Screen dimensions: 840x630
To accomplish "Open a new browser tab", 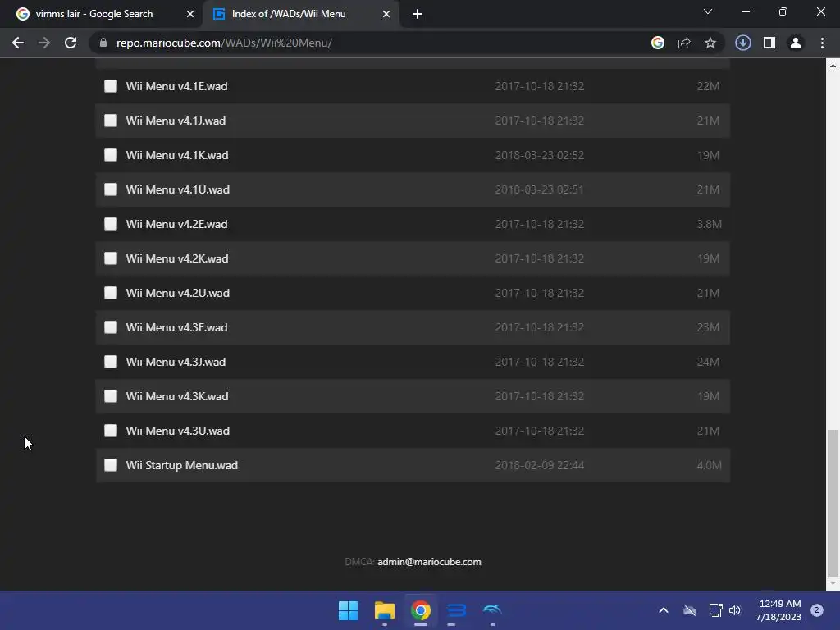I will pos(418,14).
